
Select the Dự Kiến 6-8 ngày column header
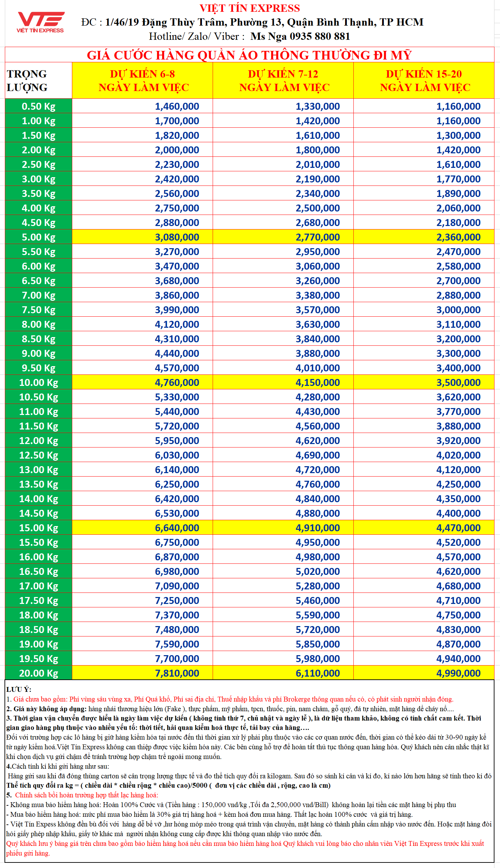142,81
